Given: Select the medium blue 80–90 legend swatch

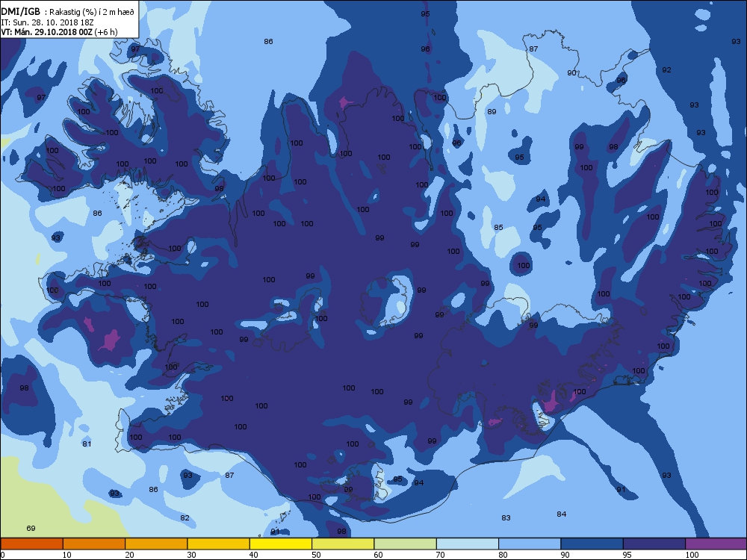Looking at the screenshot, I should pos(530,544).
